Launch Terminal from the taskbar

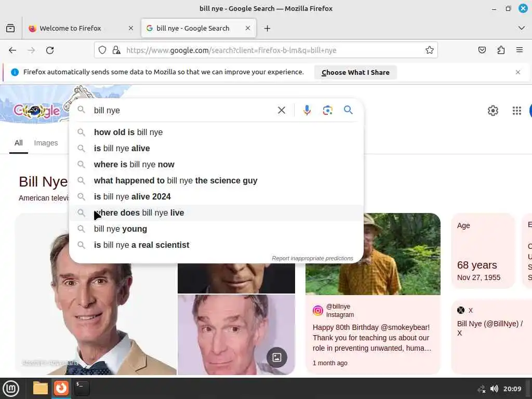(x=82, y=388)
